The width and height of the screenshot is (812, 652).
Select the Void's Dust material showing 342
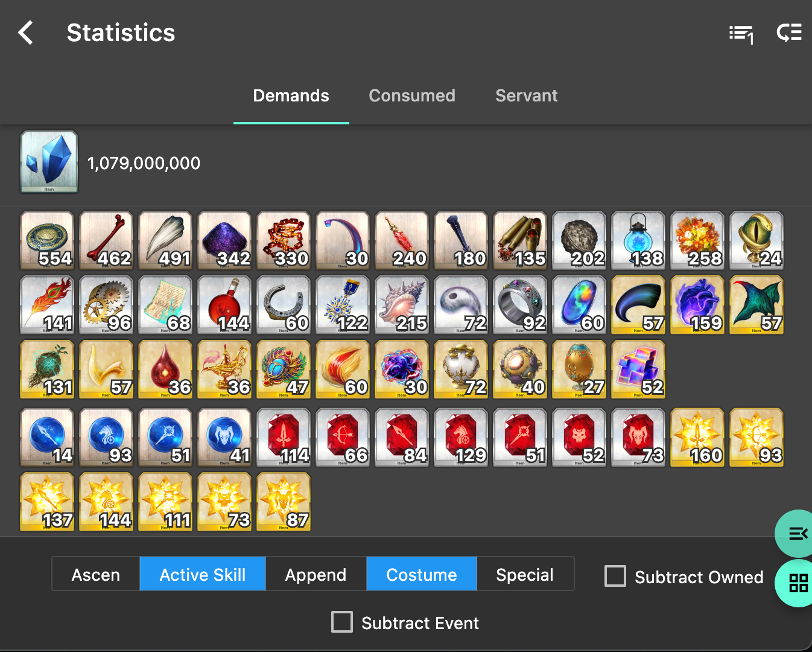coord(224,240)
